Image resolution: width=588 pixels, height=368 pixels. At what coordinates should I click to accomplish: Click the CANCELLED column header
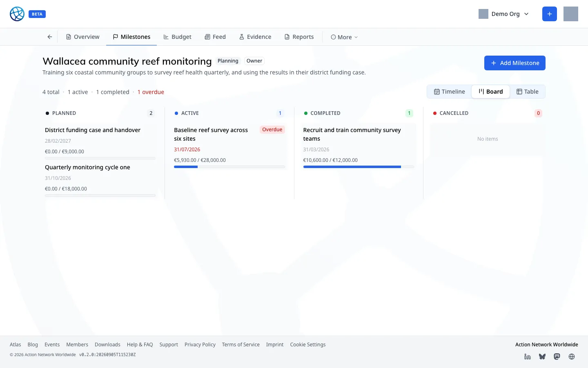(x=454, y=113)
